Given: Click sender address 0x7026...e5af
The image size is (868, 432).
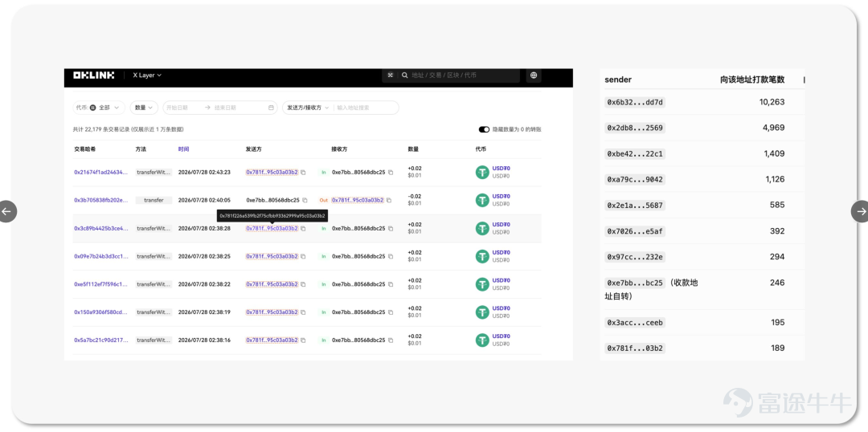Looking at the screenshot, I should [x=635, y=231].
